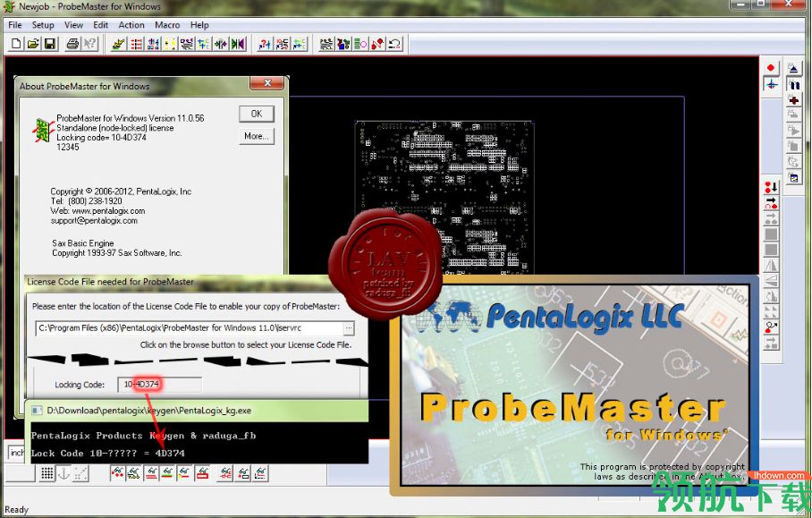Click the green bars with magenta circle icon
This screenshot has height=518, width=812.
click(360, 44)
